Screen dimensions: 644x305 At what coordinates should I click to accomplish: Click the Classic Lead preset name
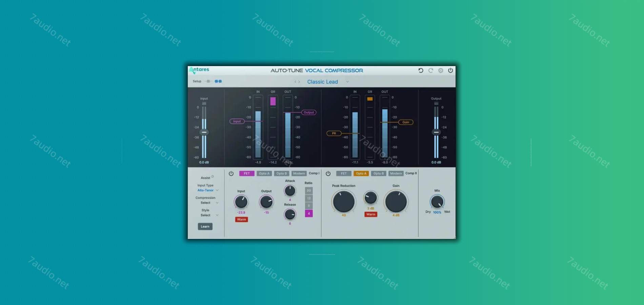coord(322,82)
